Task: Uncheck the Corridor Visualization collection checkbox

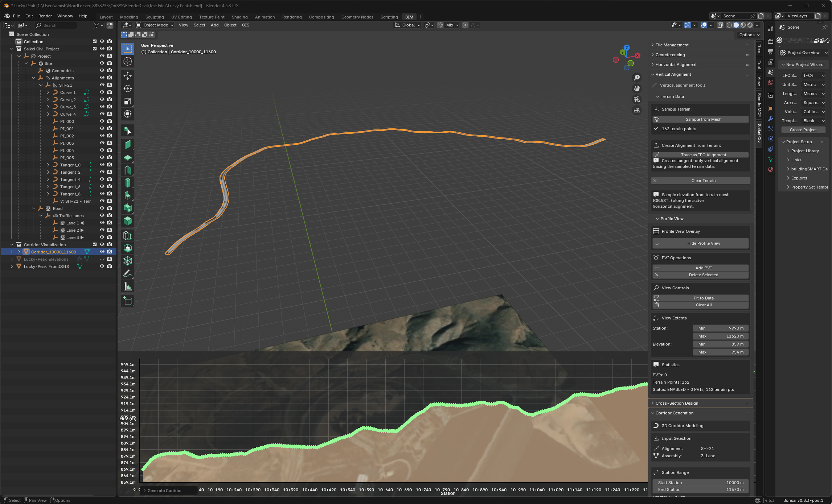Action: pyautogui.click(x=94, y=244)
